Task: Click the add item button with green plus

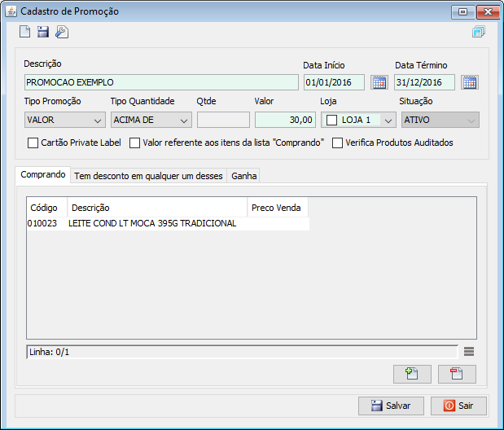Action: pos(411,375)
